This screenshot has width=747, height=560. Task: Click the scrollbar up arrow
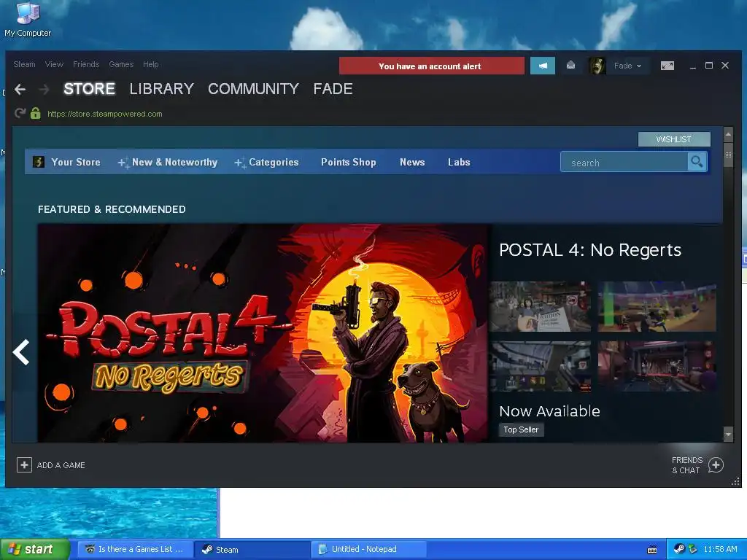pyautogui.click(x=728, y=135)
